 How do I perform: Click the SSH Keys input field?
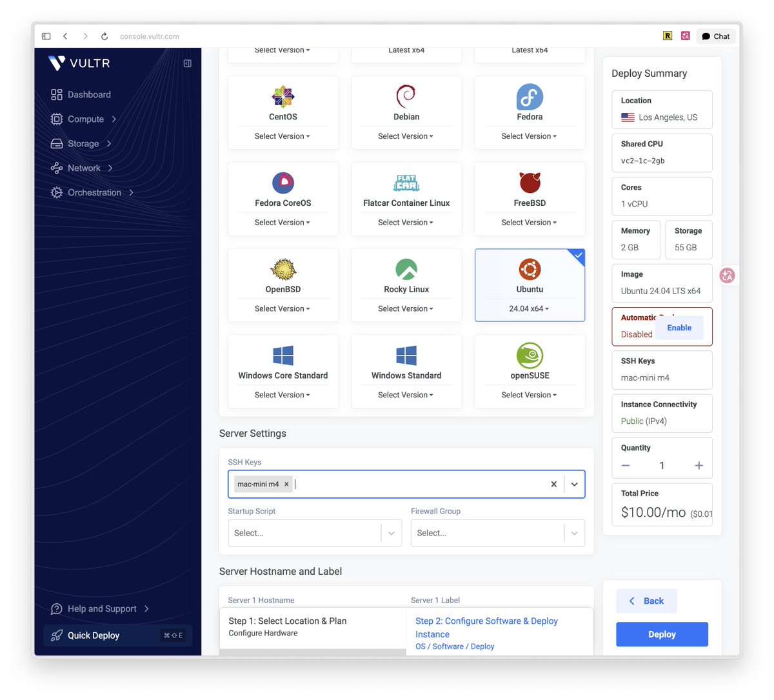click(406, 485)
